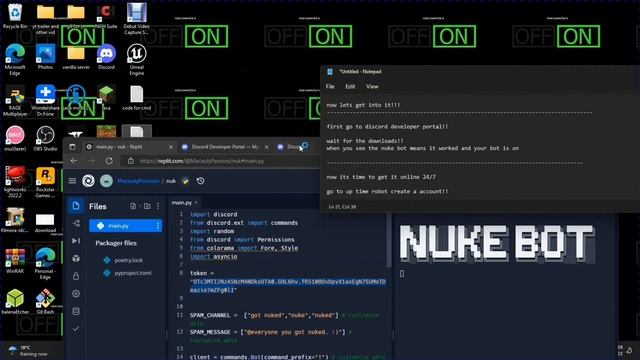Click the nuk repl name
Screen dimensions: 640x360
click(x=171, y=181)
